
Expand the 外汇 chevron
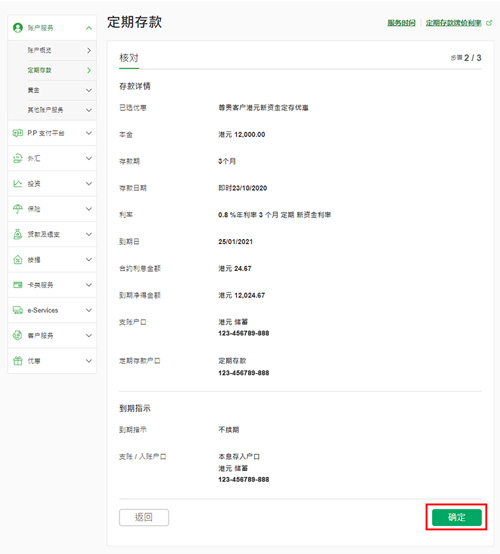(89, 158)
